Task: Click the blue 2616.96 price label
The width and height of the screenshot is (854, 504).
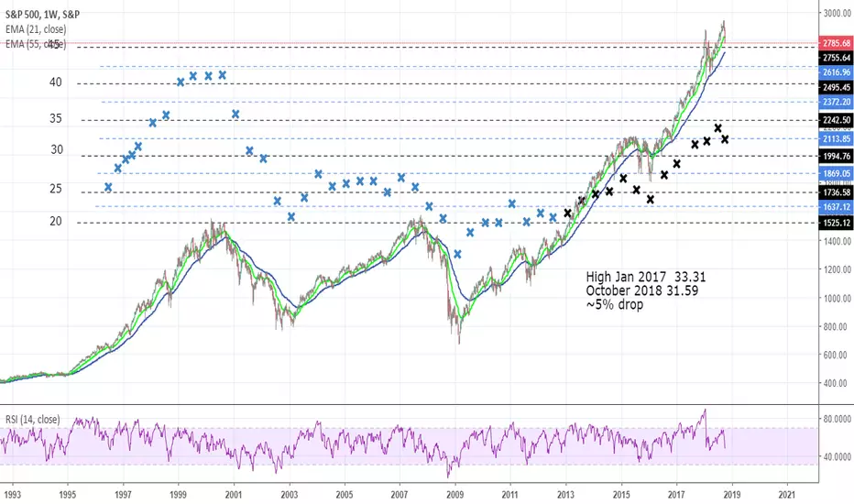Action: 836,72
